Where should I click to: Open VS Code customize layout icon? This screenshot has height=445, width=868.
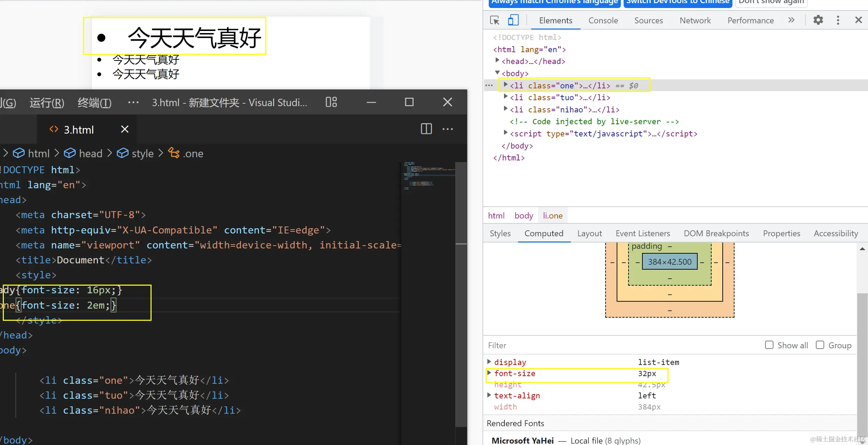coord(331,102)
